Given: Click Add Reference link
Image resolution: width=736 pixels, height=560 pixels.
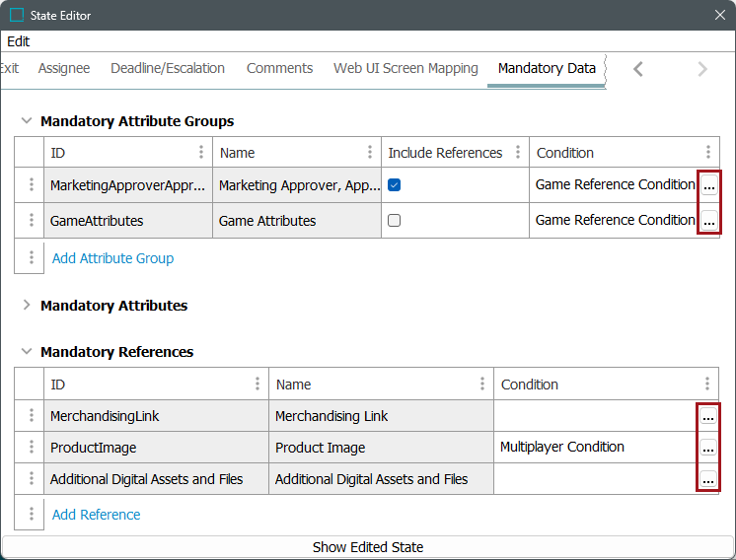Looking at the screenshot, I should click(x=97, y=515).
